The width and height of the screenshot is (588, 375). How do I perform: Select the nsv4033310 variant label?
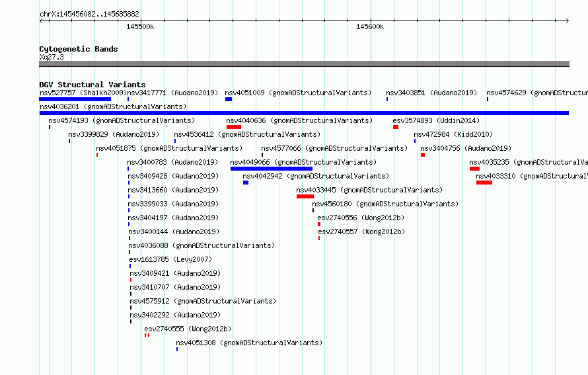[x=532, y=176]
